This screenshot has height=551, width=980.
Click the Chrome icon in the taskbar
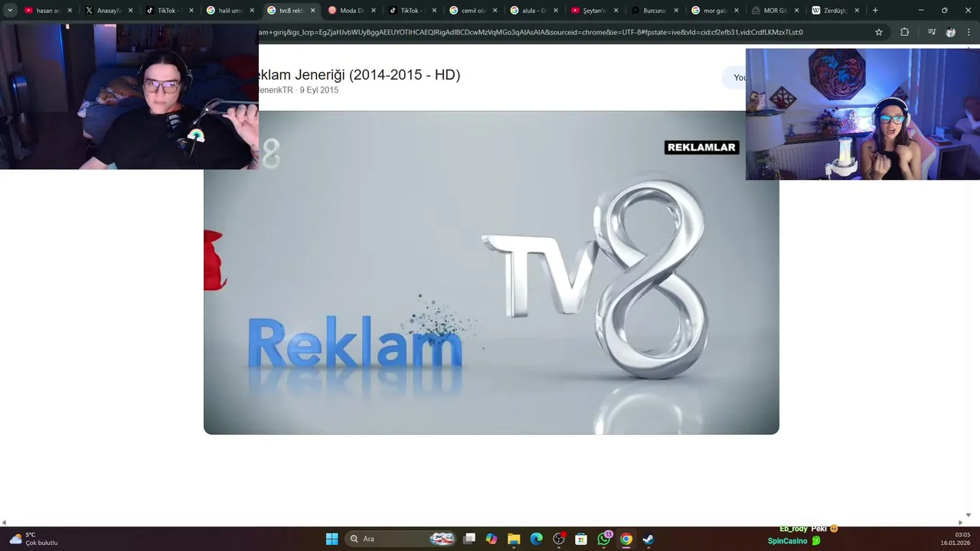click(x=626, y=539)
